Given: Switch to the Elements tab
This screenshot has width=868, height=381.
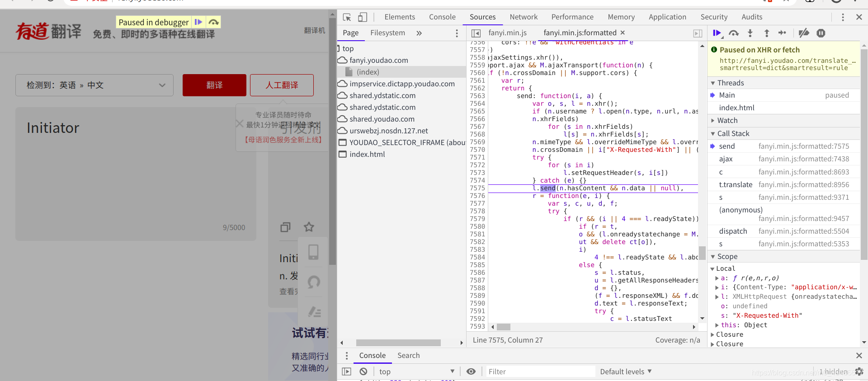Looking at the screenshot, I should click(x=400, y=17).
